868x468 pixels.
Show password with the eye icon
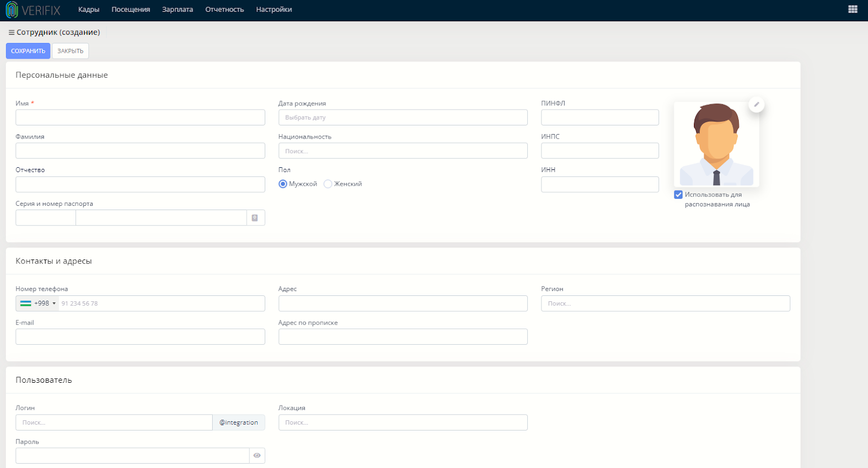(x=257, y=456)
